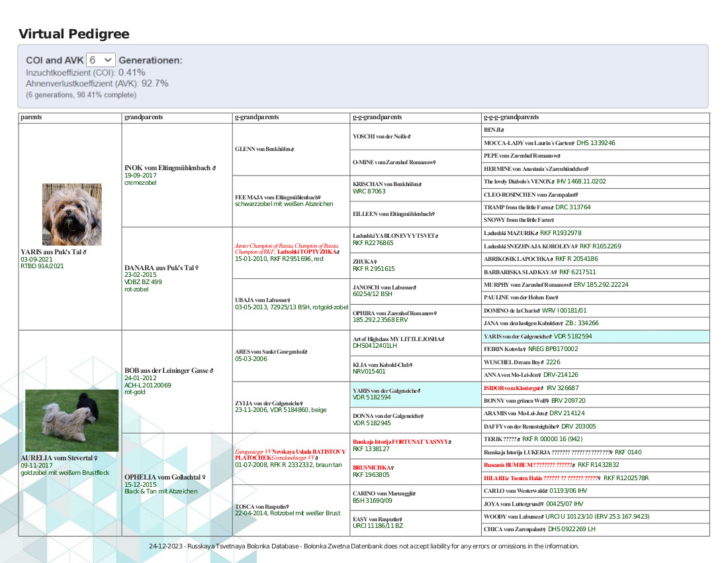The width and height of the screenshot is (728, 563).
Task: Select ARES vom Sankt Georgenhof entry
Action: tap(271, 352)
